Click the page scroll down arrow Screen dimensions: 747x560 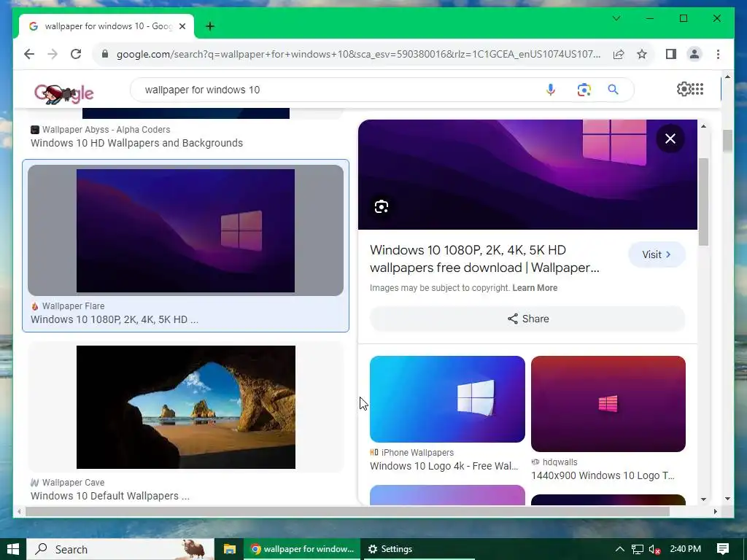click(727, 499)
